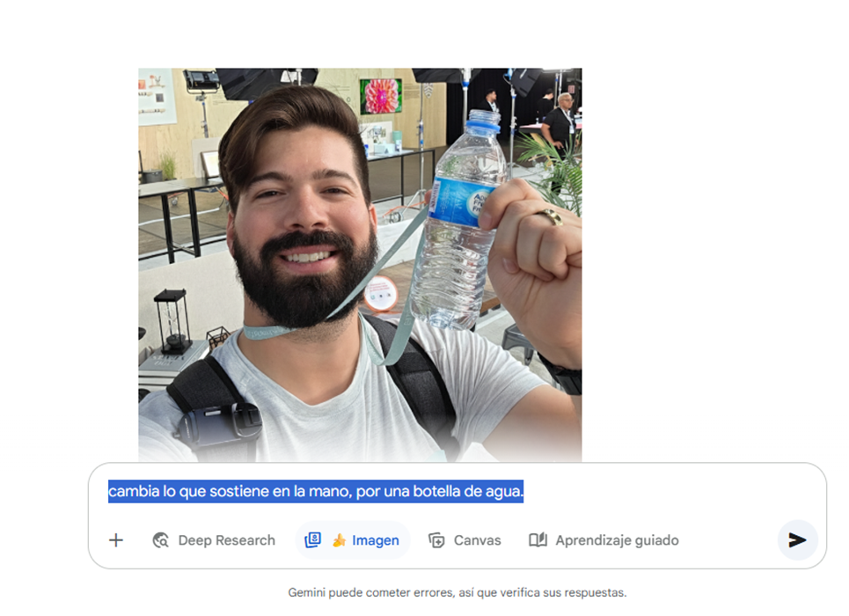
Task: Open the plus attachment menu
Action: tap(116, 540)
